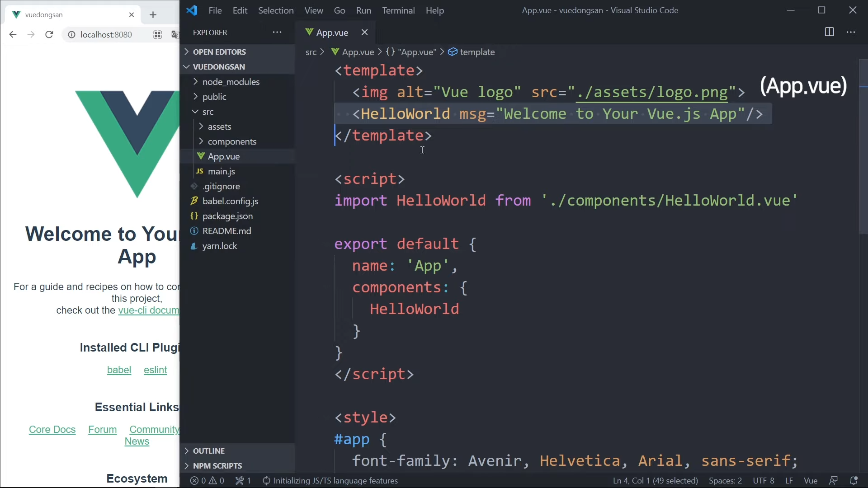Image resolution: width=868 pixels, height=488 pixels.
Task: Expand the NPM SCRIPTS section
Action: pyautogui.click(x=217, y=466)
